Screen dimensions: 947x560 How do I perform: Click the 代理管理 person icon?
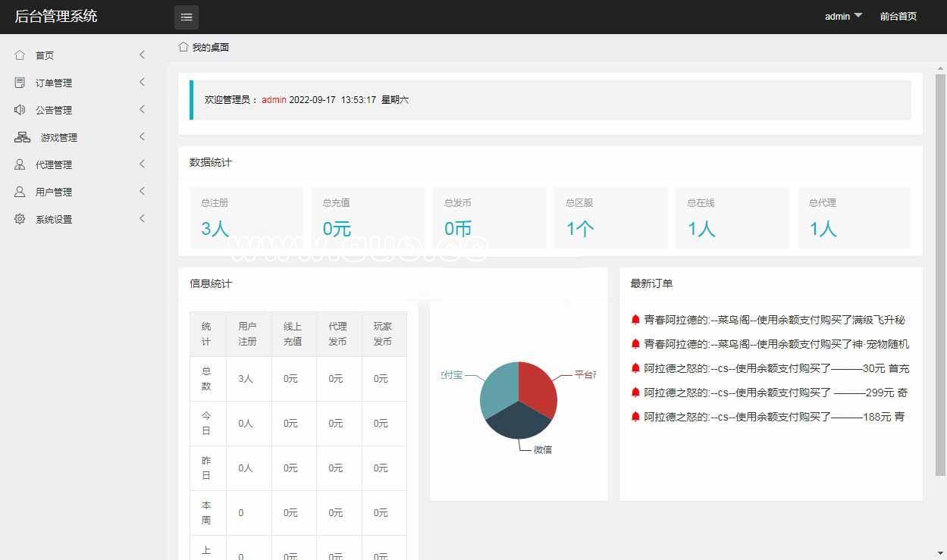point(20,164)
